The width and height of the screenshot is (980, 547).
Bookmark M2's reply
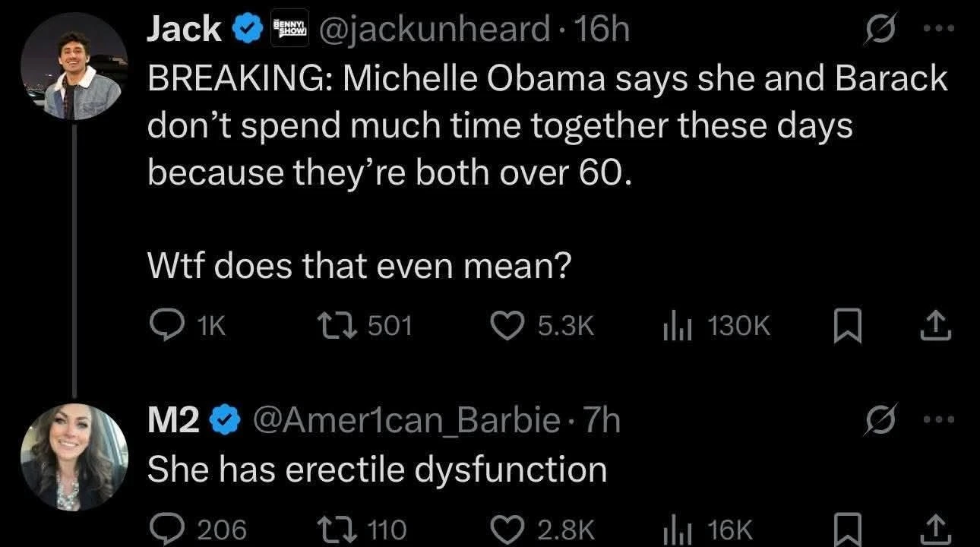click(x=844, y=528)
